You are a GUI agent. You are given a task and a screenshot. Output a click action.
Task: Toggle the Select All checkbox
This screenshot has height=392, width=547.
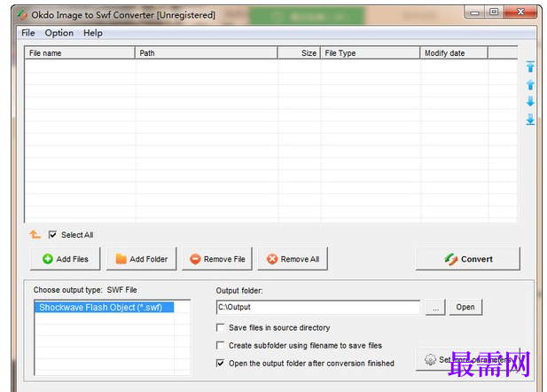[x=52, y=234]
